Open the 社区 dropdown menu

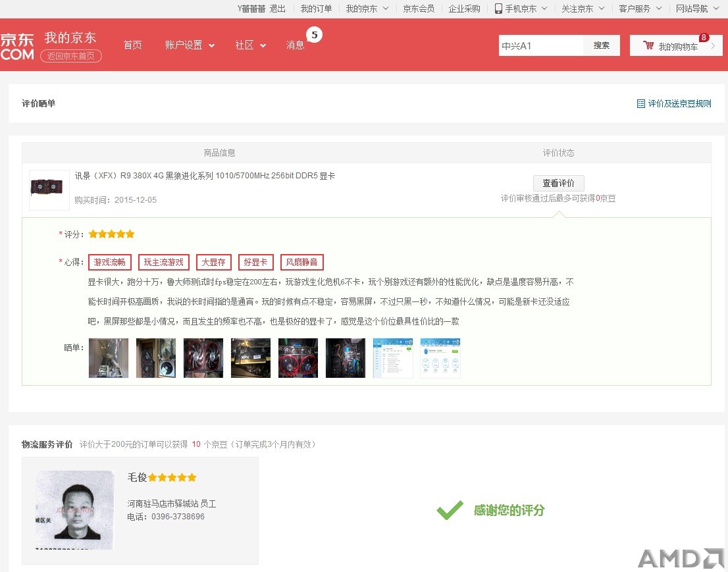coord(251,45)
